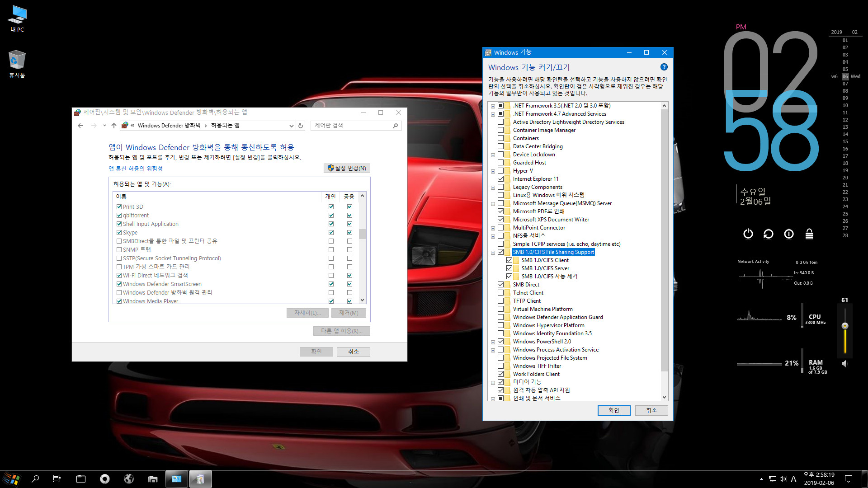Toggle qbittorrent app checkbox

(x=119, y=216)
